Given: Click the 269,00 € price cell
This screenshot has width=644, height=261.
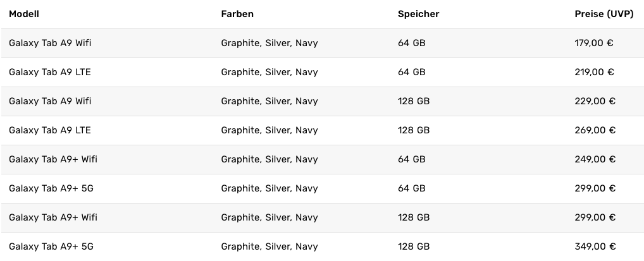Looking at the screenshot, I should (595, 130).
